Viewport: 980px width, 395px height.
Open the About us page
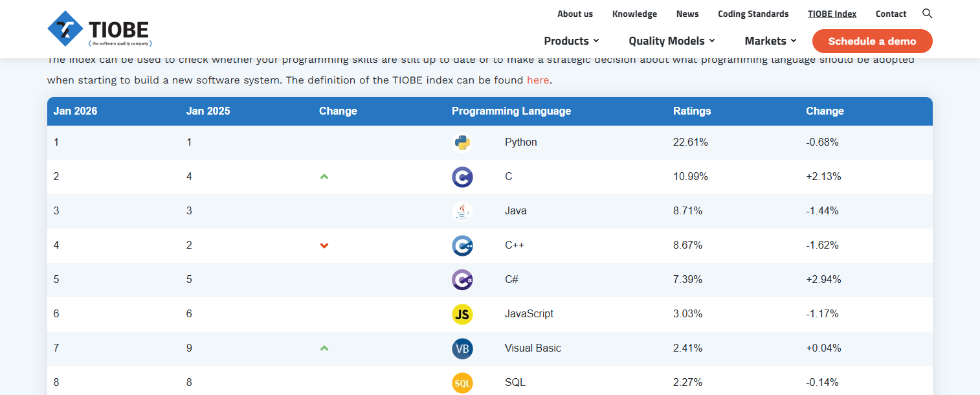pos(575,14)
